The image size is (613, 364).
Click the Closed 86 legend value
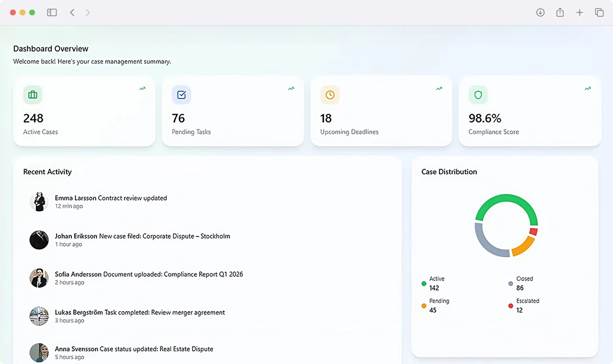(520, 288)
